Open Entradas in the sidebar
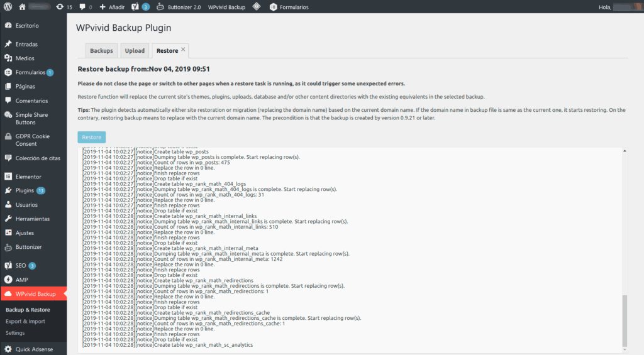This screenshot has height=355, width=644. pos(26,45)
